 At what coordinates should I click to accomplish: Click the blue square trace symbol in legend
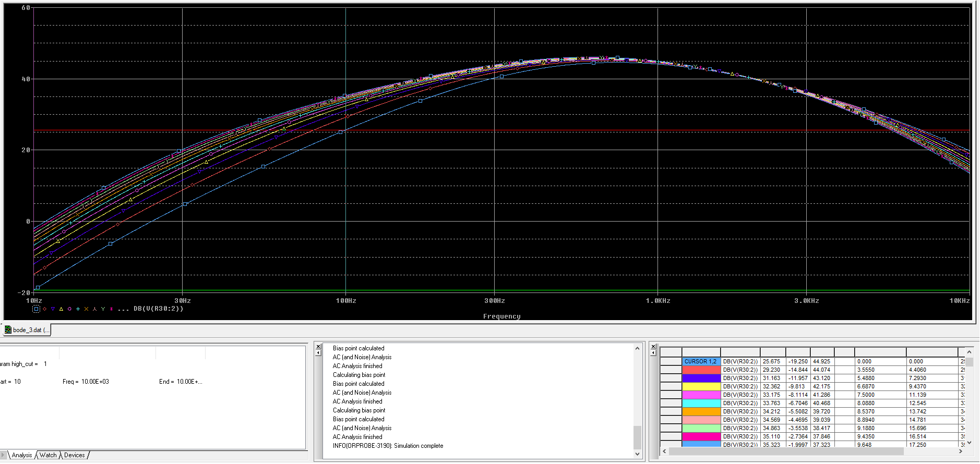(36, 309)
